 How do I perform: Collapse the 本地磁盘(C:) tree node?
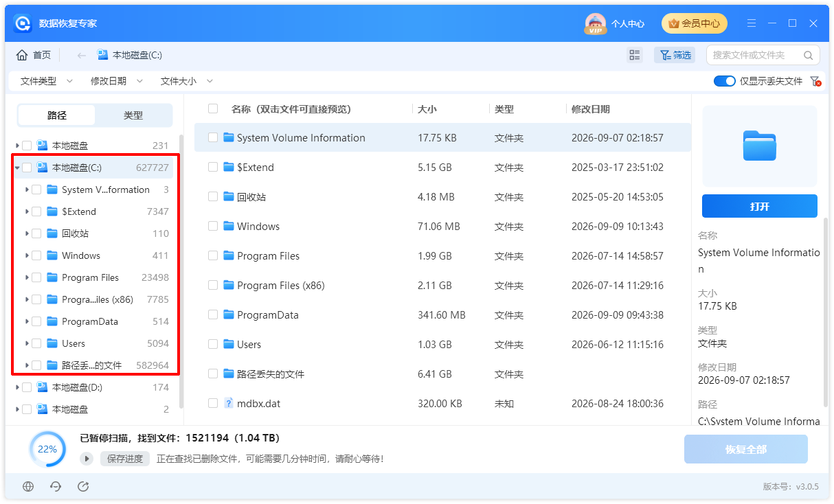point(17,168)
